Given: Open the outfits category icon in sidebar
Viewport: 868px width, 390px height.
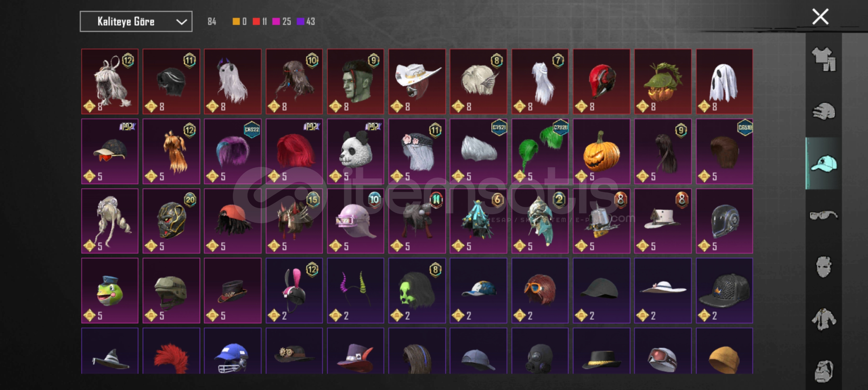Looking at the screenshot, I should coord(824,59).
